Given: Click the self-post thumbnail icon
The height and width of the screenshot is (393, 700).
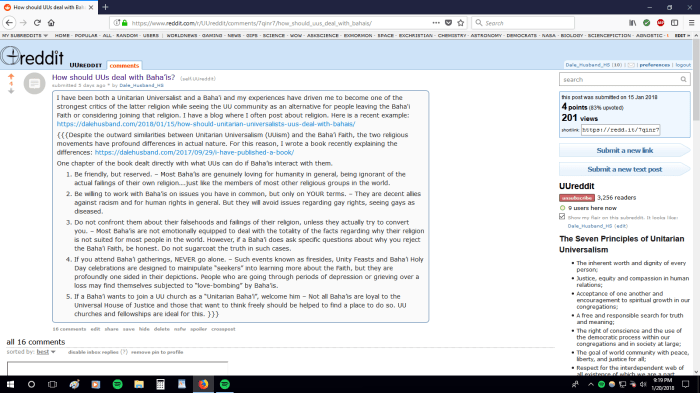Looking at the screenshot, I should click(34, 84).
